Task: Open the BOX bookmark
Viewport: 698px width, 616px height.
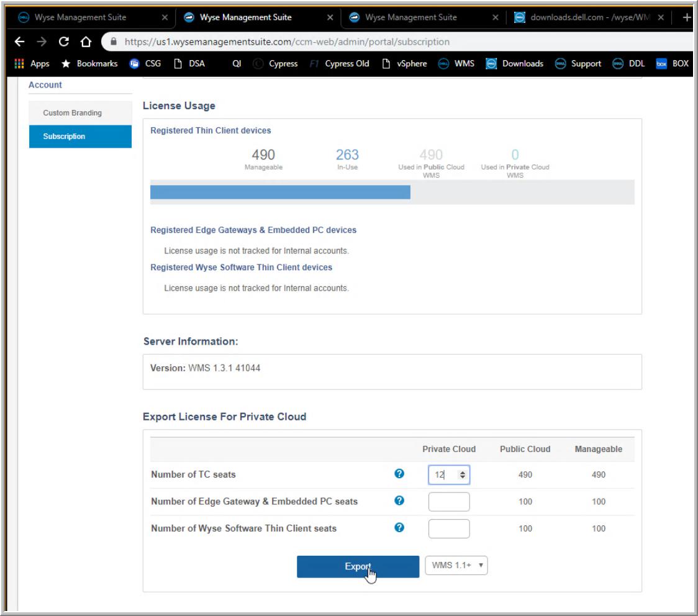Action: [672, 63]
